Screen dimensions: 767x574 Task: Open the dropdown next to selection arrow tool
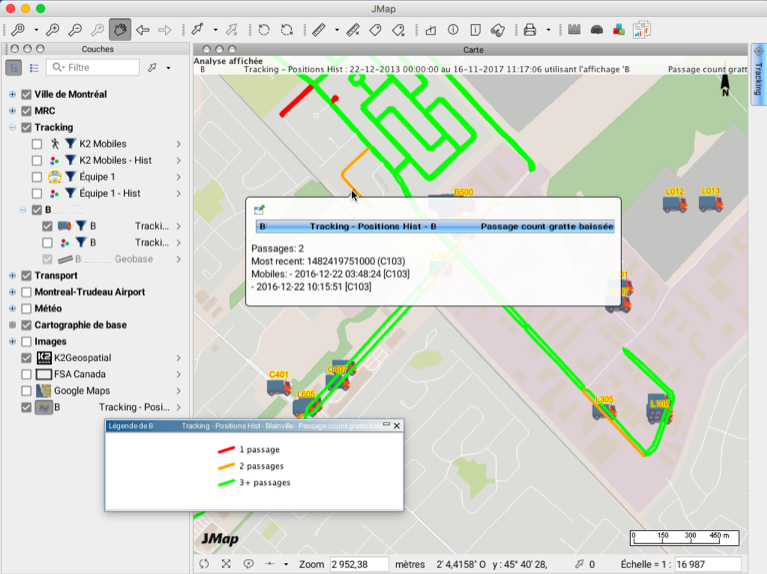[x=215, y=30]
